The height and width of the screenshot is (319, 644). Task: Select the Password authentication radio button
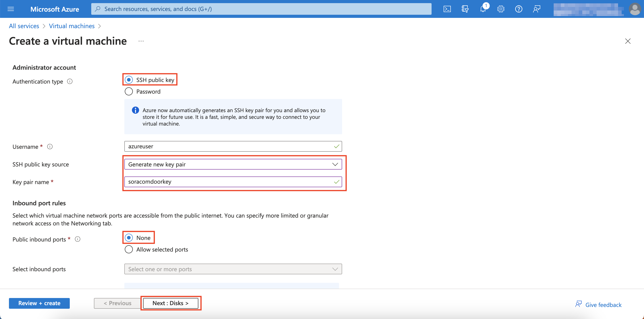pos(129,91)
